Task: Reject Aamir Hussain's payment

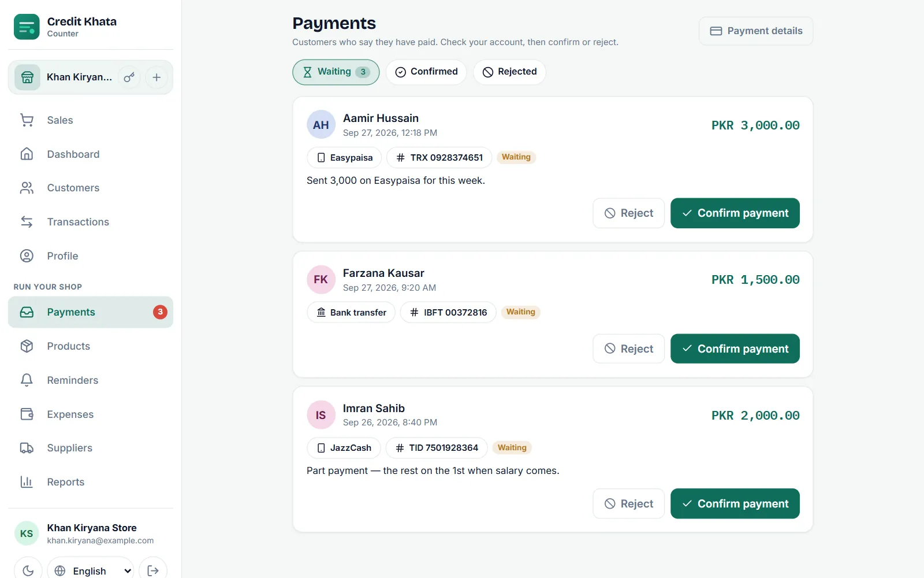Action: coord(628,213)
